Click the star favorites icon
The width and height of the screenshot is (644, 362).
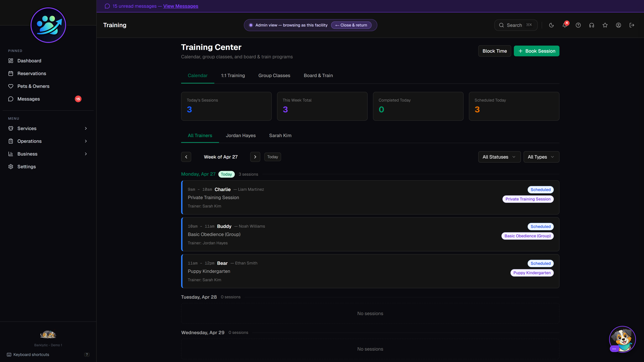[605, 25]
